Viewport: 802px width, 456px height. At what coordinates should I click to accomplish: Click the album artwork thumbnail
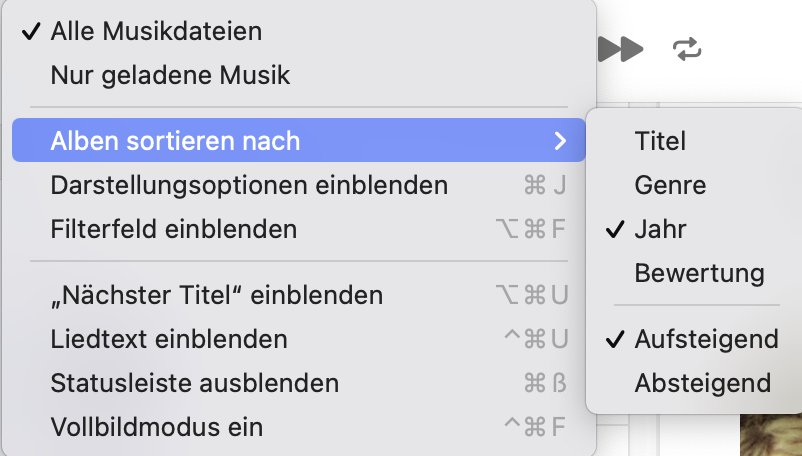770,436
